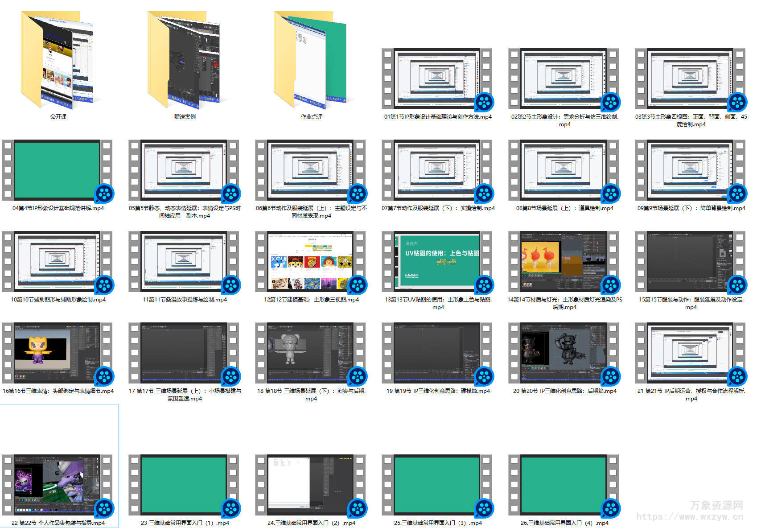Select the 14第14节材质与灯光 video thumbnail
The image size is (757, 532).
pos(564,262)
